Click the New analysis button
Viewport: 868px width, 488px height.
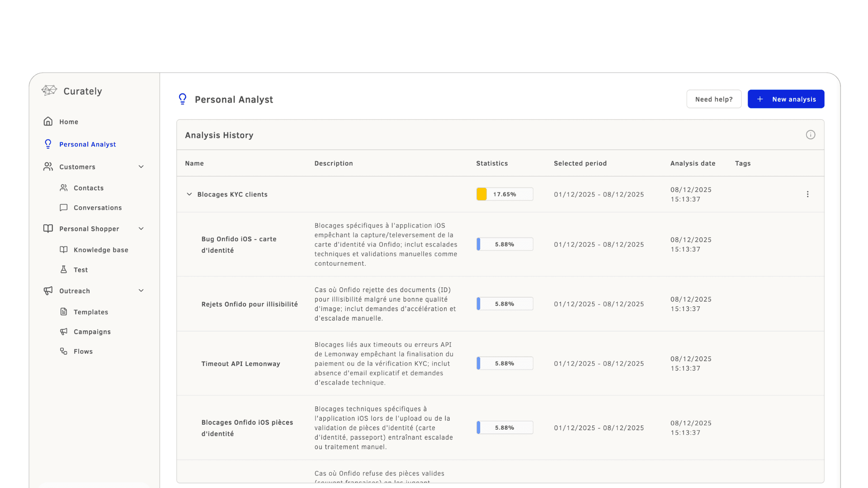(786, 99)
